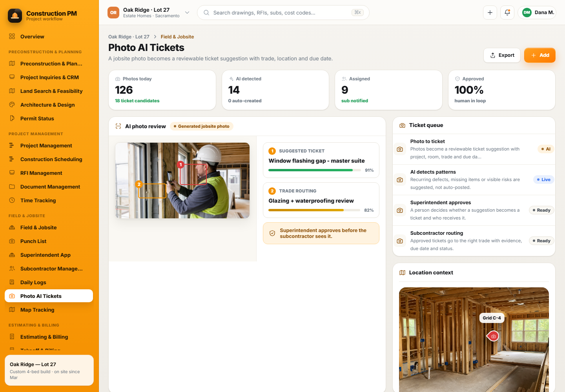
Task: Click the Live badge on AI detects patterns
Action: coord(544,180)
